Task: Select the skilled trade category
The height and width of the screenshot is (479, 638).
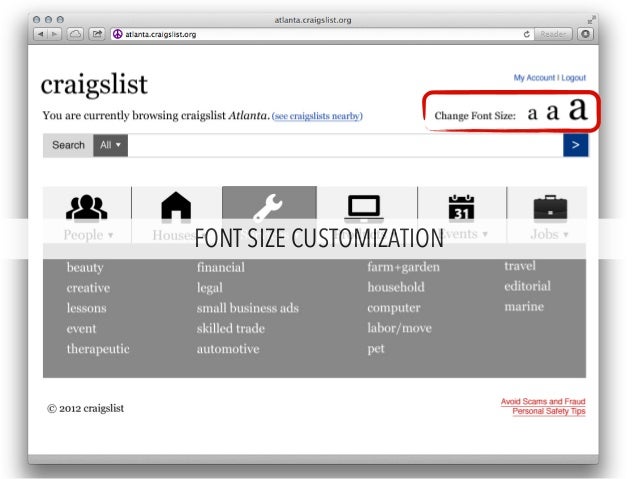Action: 231,328
